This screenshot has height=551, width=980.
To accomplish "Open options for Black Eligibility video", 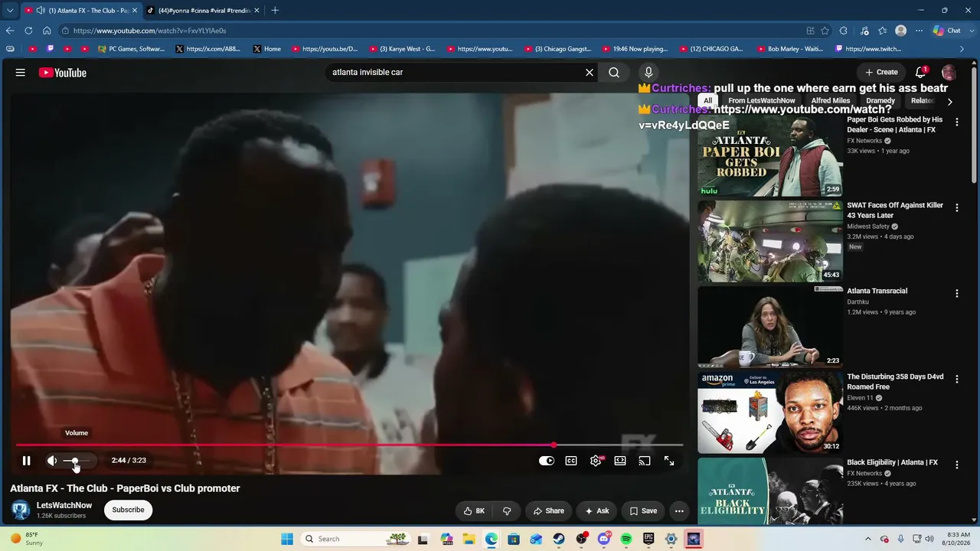I will [956, 465].
